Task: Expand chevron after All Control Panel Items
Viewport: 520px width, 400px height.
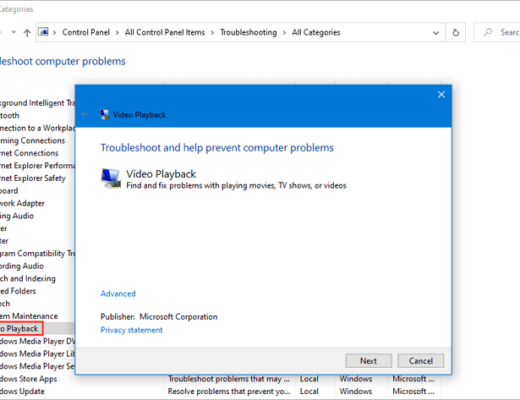Action: pyautogui.click(x=212, y=33)
